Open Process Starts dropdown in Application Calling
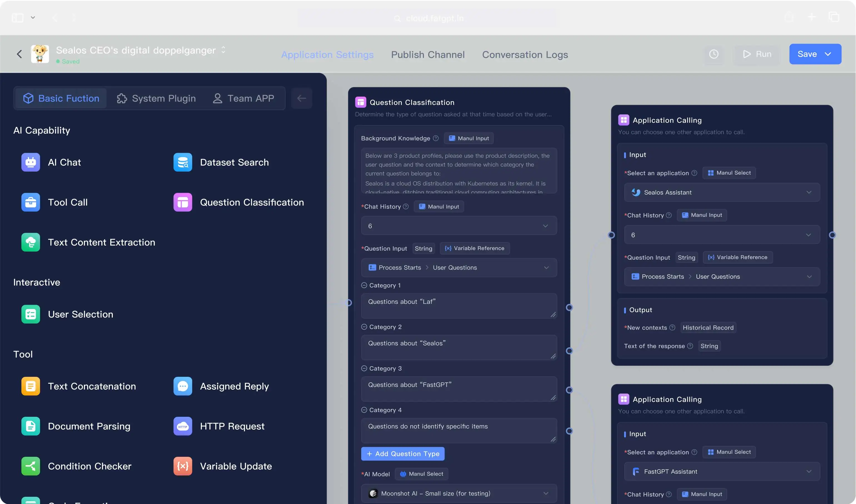The width and height of the screenshot is (856, 504). [722, 277]
